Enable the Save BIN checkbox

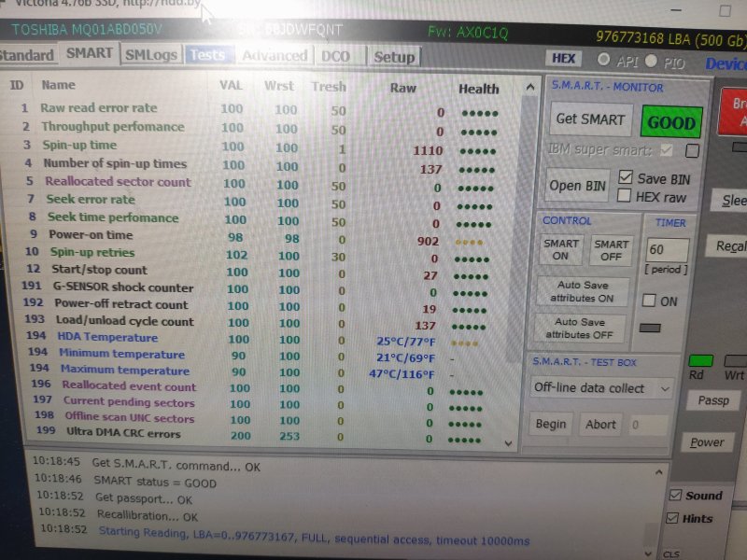click(626, 178)
